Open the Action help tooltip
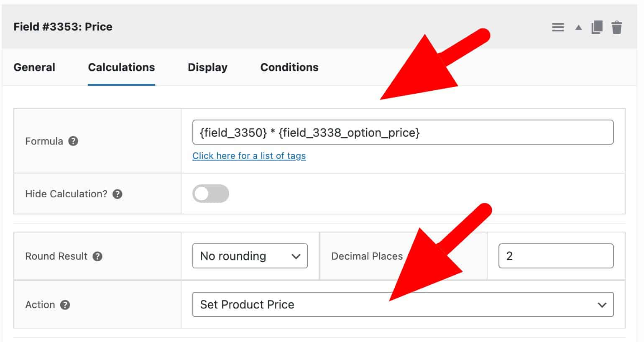Image resolution: width=644 pixels, height=342 pixels. [65, 305]
